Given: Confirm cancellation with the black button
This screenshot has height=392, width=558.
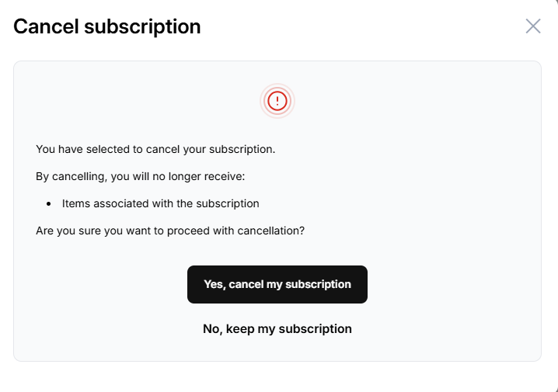Looking at the screenshot, I should (277, 284).
